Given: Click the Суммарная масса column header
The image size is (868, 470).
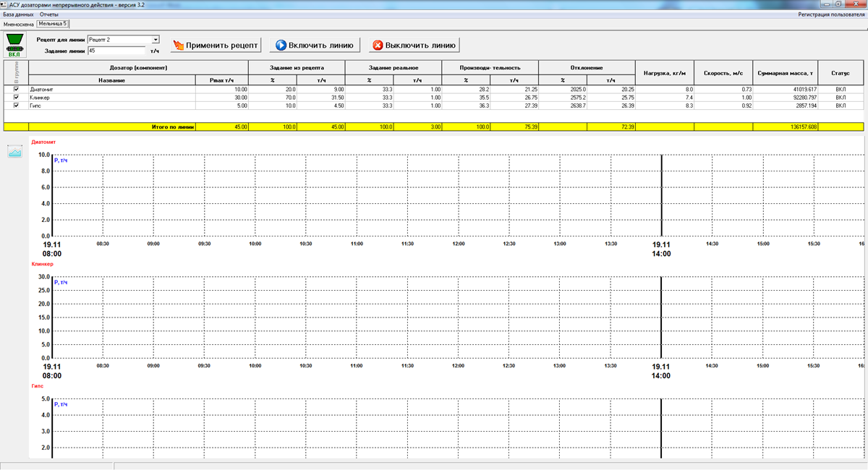Looking at the screenshot, I should click(786, 74).
